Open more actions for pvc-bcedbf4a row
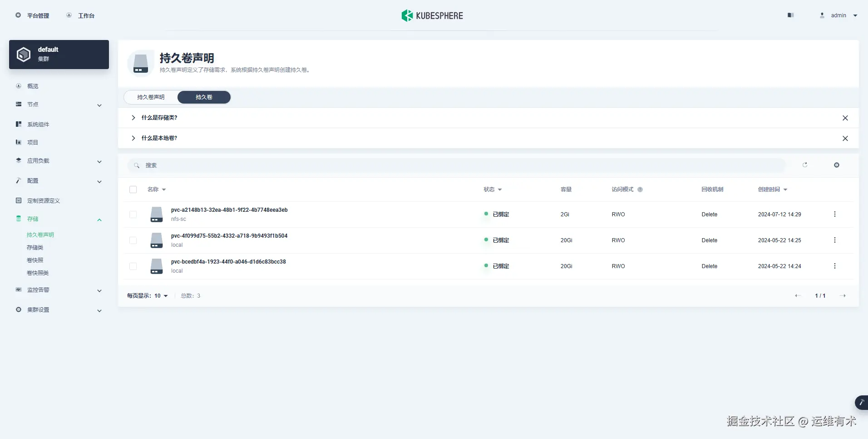Screen dimensions: 868x439 [834, 266]
